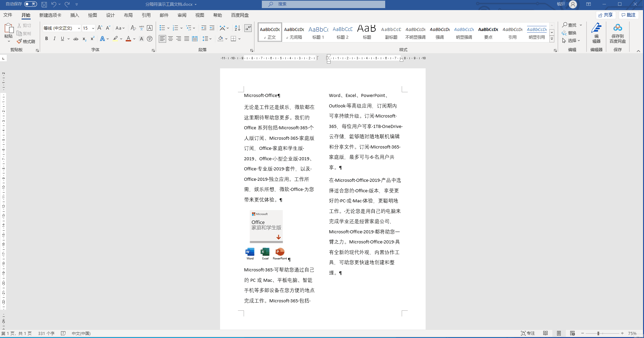Screen dimensions: 644x338
Task: Apply the No Spacing (无间隔) style
Action: point(294,32)
